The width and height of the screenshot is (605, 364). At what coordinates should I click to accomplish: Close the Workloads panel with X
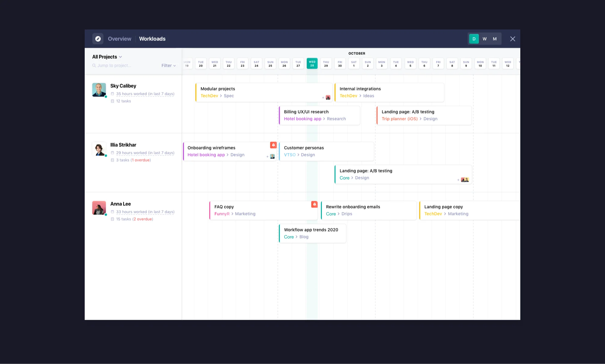click(513, 39)
